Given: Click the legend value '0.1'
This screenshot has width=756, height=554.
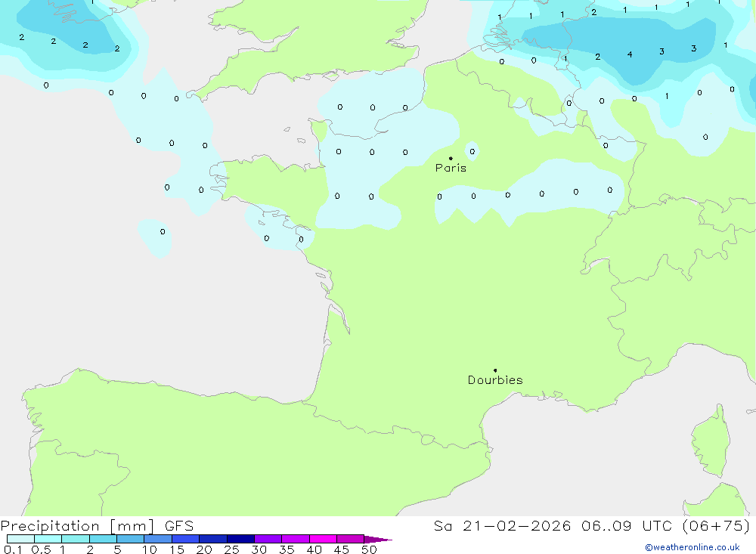Looking at the screenshot, I should 13,549.
